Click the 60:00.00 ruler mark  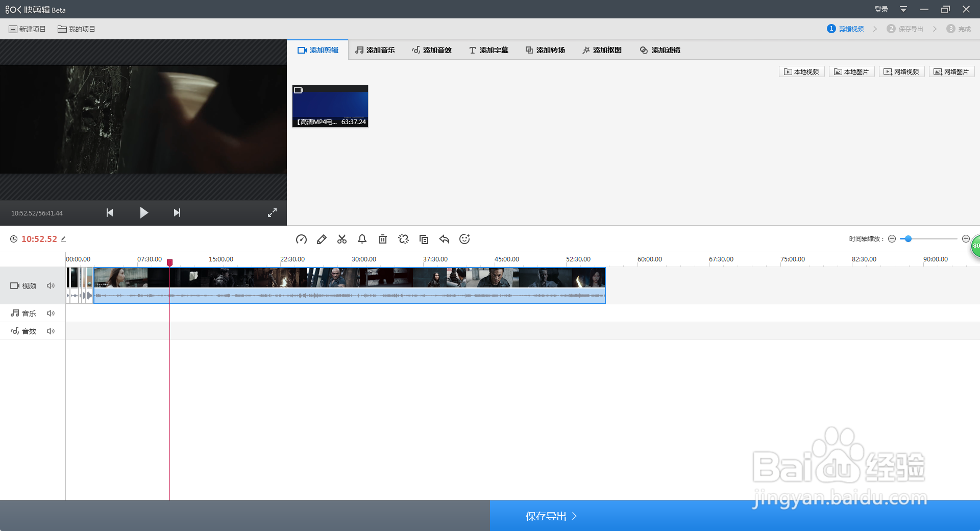tap(650, 259)
